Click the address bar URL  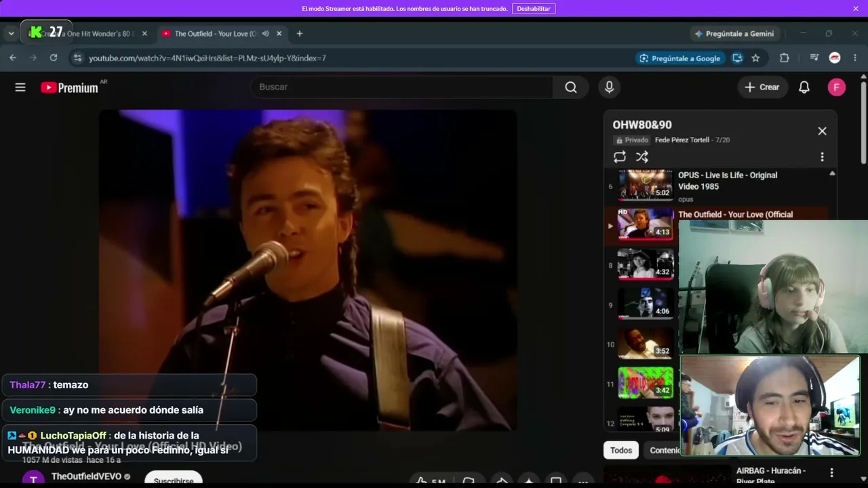pos(208,58)
